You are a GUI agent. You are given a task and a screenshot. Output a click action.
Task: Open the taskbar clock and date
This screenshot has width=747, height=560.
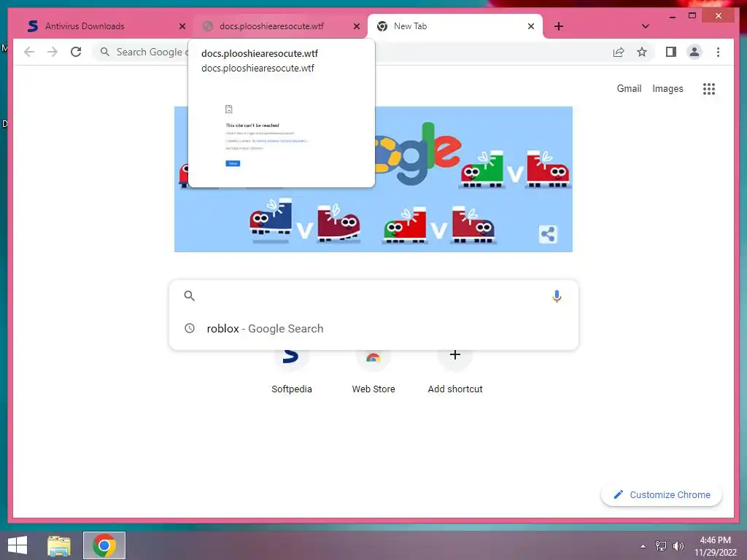(715, 546)
